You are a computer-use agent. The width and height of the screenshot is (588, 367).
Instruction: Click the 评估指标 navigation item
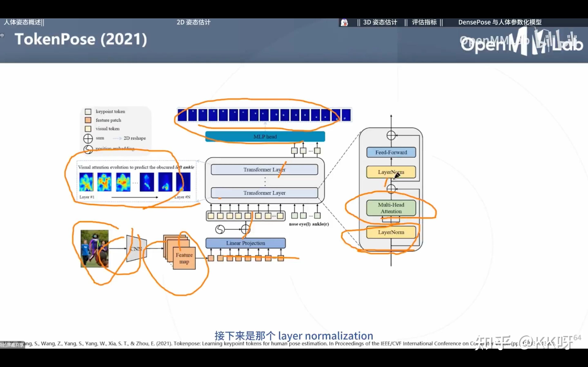coord(424,22)
